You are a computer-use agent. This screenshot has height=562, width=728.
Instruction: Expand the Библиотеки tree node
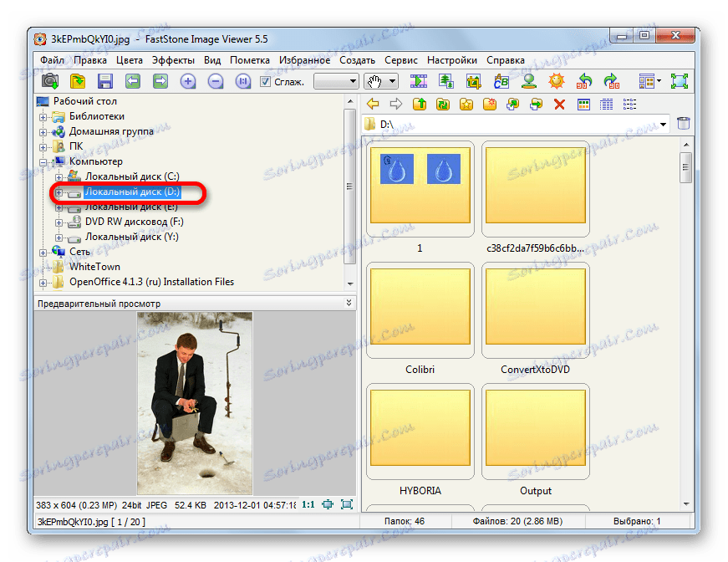tap(43, 117)
